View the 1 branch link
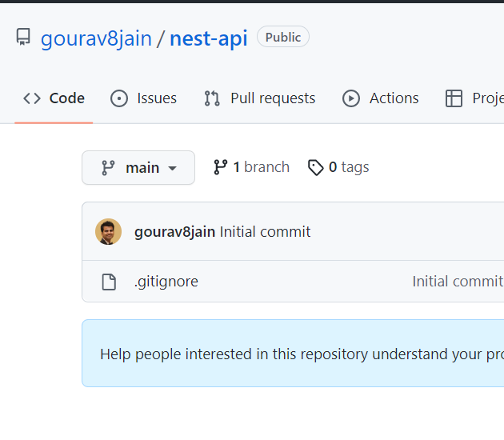504x440 pixels. tap(251, 167)
